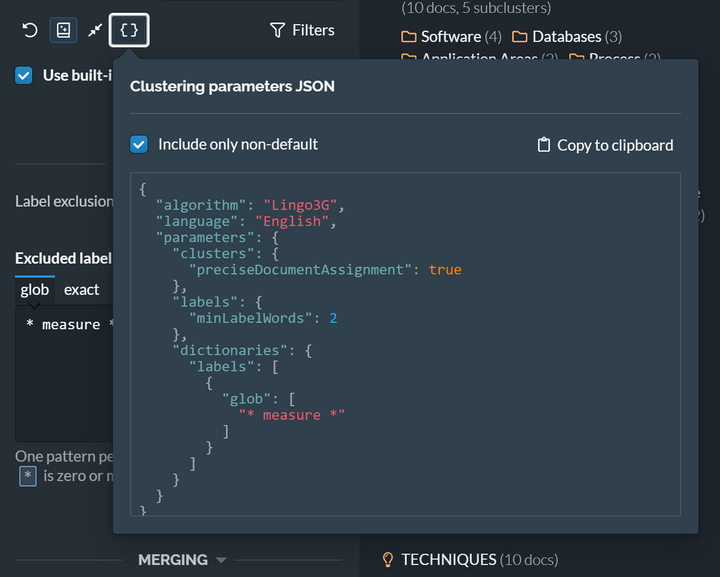Switch to the exact tab
This screenshot has height=577, width=720.
pos(81,290)
